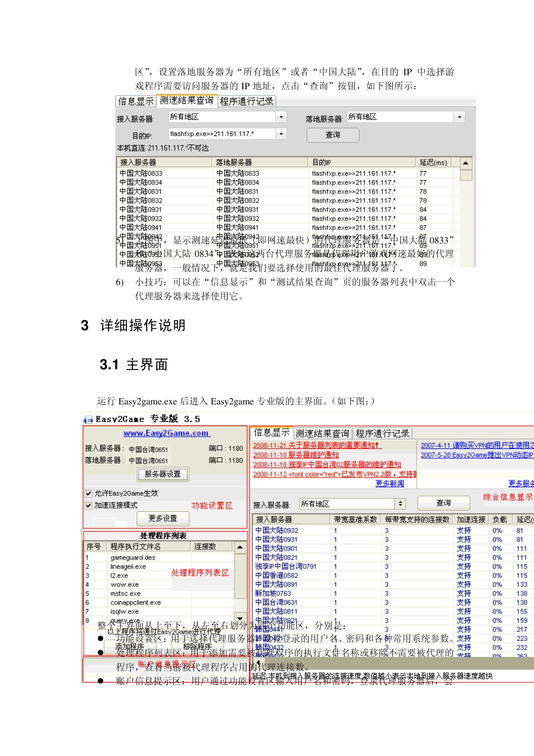Expand the 落地服务器 所有地区 dropdown
Viewport: 534px width, 756px height.
pos(459,117)
